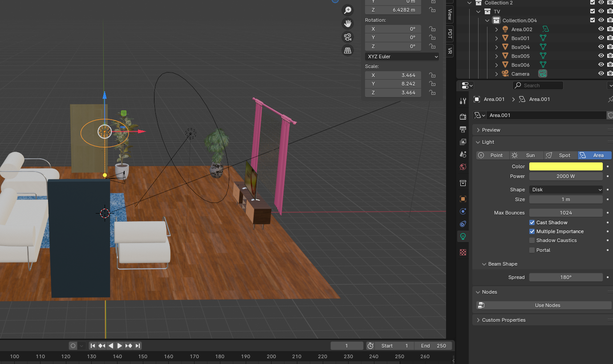Hide Box001 using its eye icon
The image size is (613, 364).
pos(601,38)
